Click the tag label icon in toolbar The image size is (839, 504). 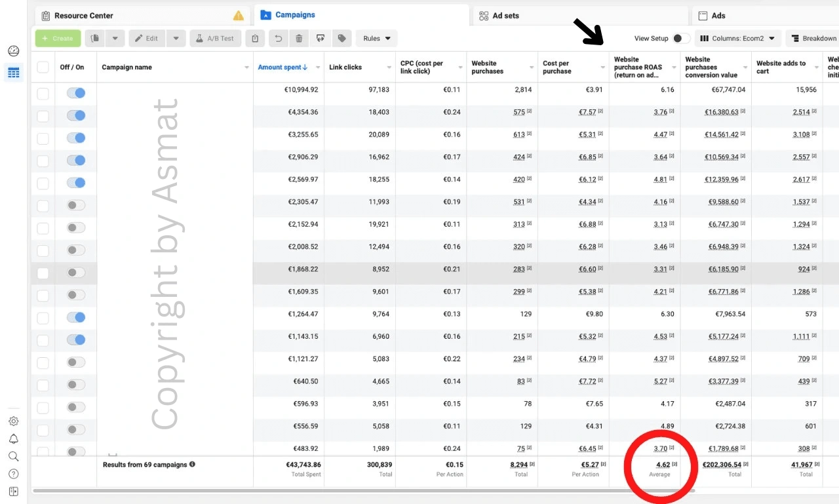click(x=341, y=39)
